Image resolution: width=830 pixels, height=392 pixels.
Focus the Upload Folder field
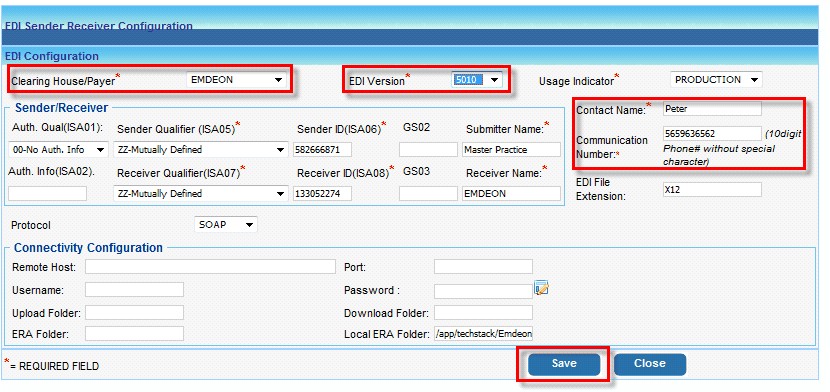[134, 313]
